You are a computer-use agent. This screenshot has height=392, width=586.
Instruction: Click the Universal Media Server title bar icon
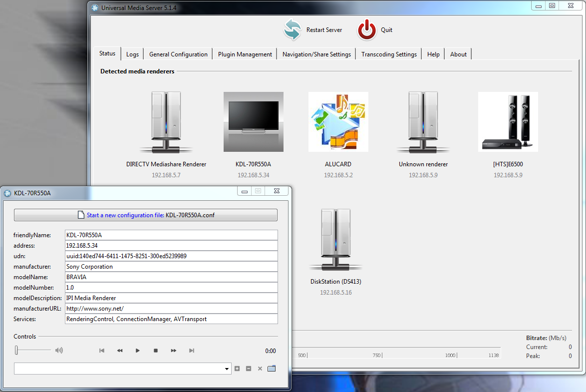95,7
